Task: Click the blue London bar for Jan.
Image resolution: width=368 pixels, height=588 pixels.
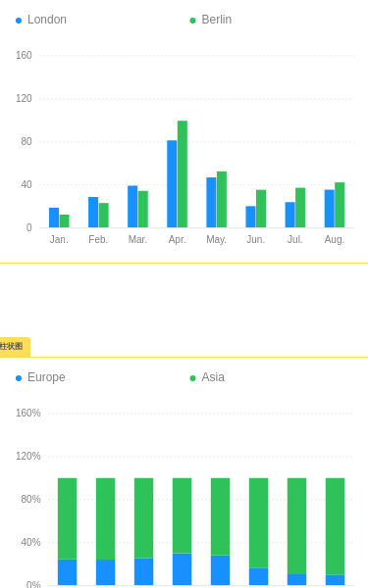Action: coord(54,218)
